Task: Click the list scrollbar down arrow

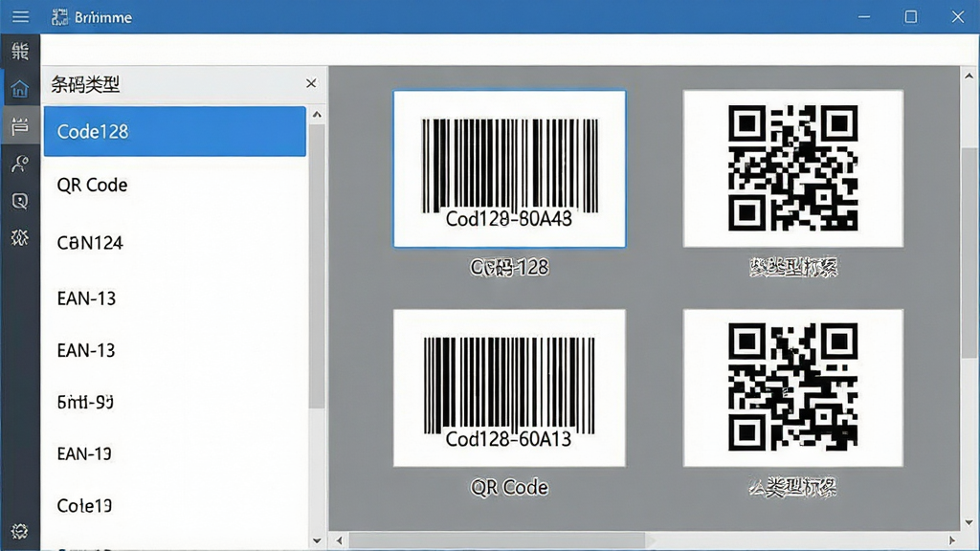Action: pos(317,540)
